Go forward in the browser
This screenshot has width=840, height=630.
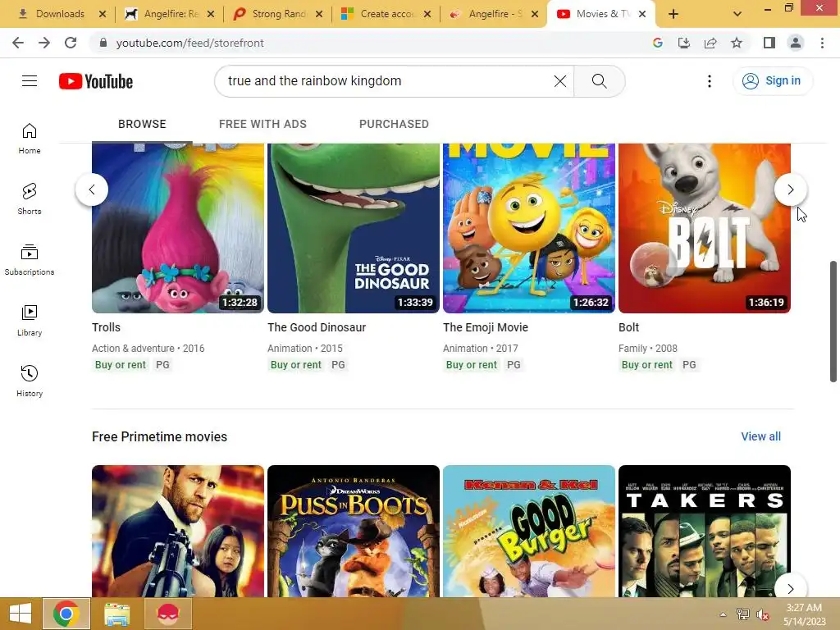tap(44, 43)
